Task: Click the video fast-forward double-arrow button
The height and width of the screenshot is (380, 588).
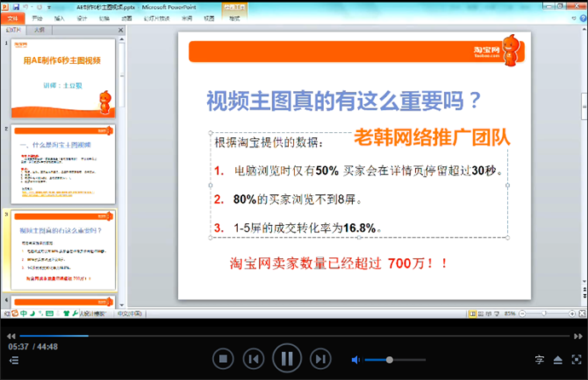Action: coord(578,337)
